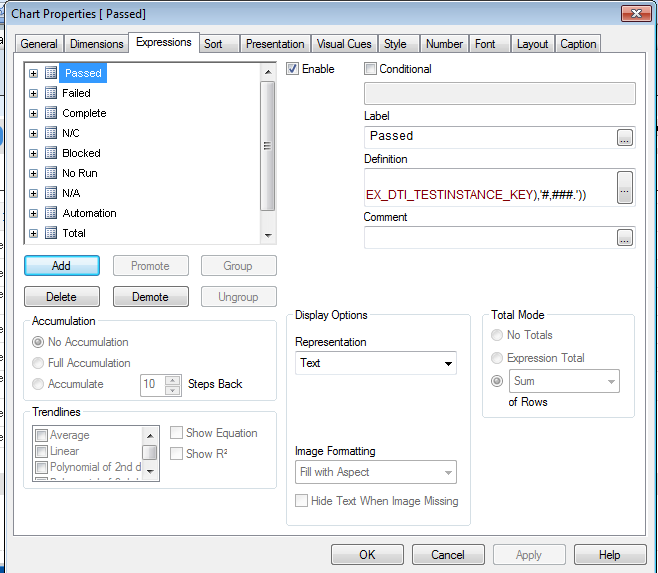This screenshot has width=658, height=573.
Task: Click the expression list scrollbar thumb
Action: coord(267,146)
